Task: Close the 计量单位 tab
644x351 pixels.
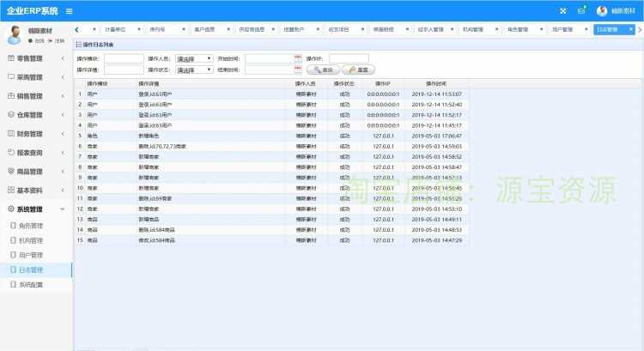Action: coord(139,29)
